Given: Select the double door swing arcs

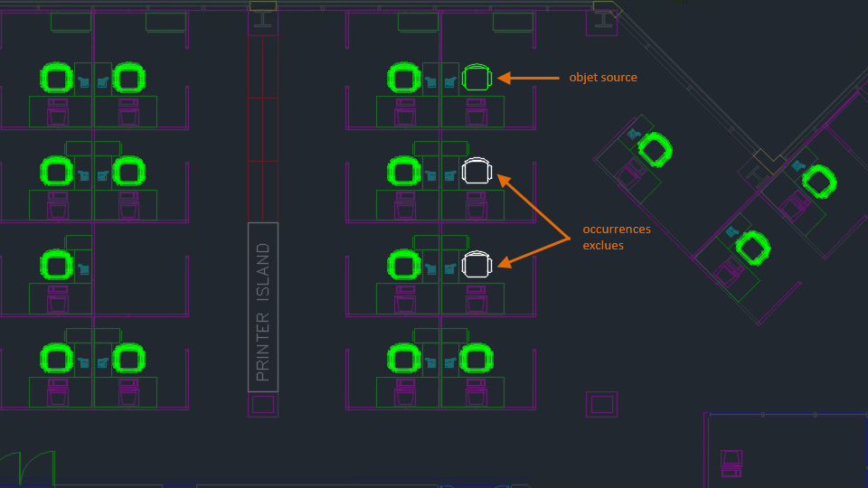Looking at the screenshot, I should [28, 468].
